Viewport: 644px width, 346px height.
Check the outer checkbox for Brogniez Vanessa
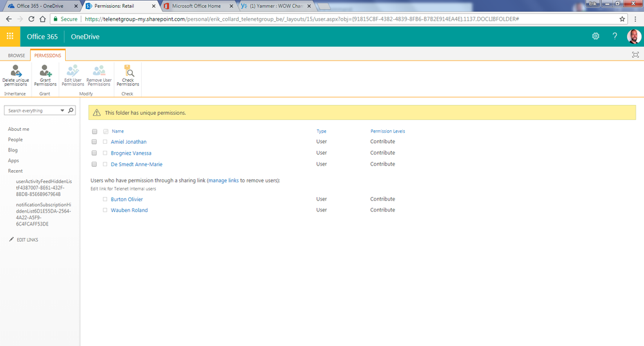point(94,153)
